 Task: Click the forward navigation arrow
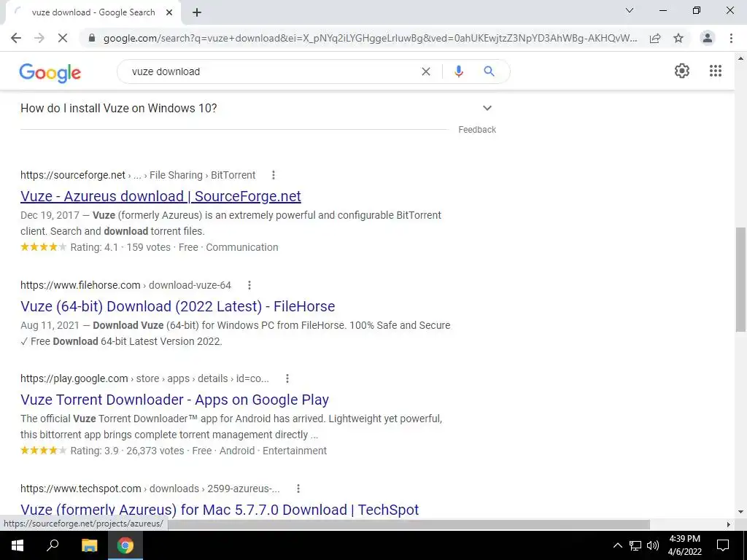click(39, 38)
